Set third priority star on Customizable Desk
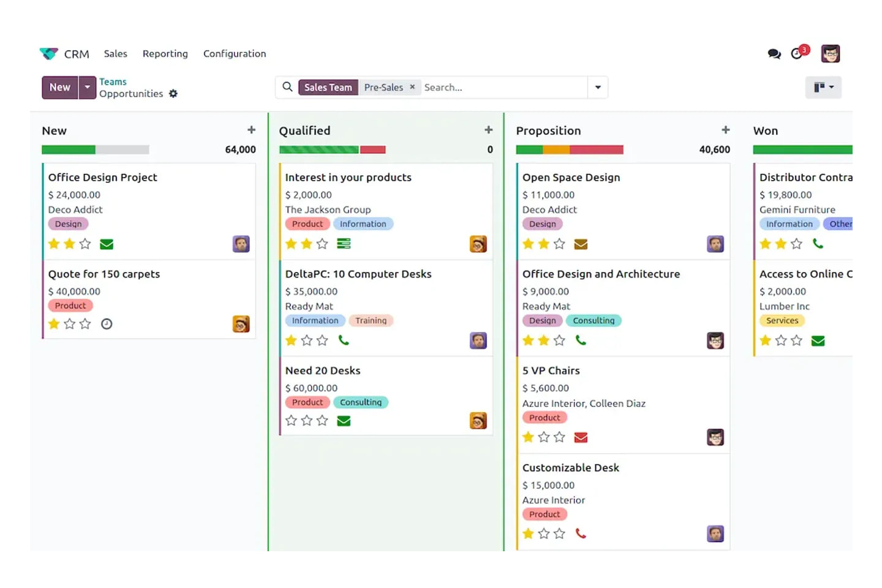This screenshot has height=588, width=882. point(559,533)
